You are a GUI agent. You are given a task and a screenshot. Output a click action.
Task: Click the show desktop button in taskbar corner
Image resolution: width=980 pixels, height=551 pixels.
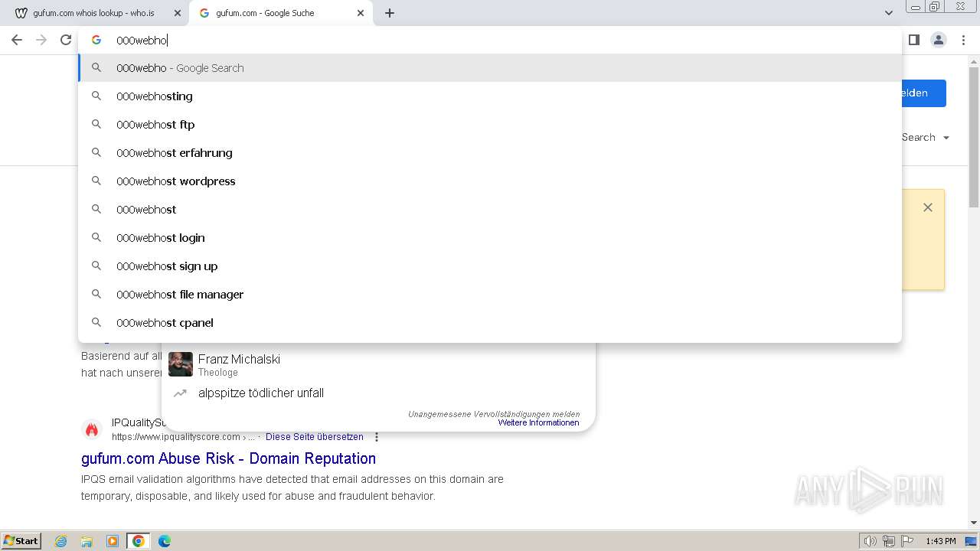click(x=971, y=541)
